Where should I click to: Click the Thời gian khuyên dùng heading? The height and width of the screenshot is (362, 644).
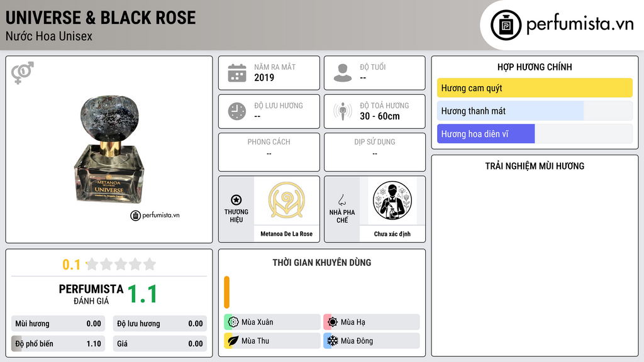[x=322, y=263]
